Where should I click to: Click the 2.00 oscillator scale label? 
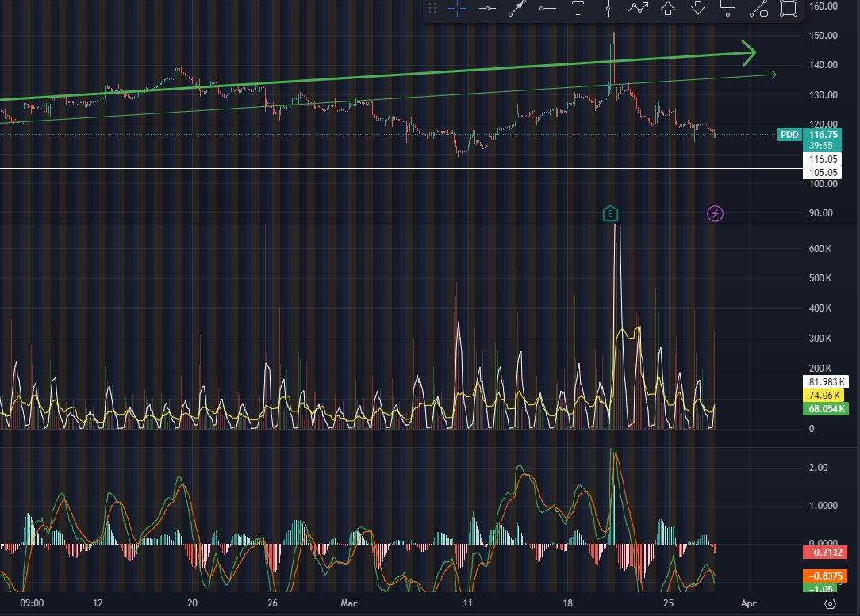[x=818, y=468]
